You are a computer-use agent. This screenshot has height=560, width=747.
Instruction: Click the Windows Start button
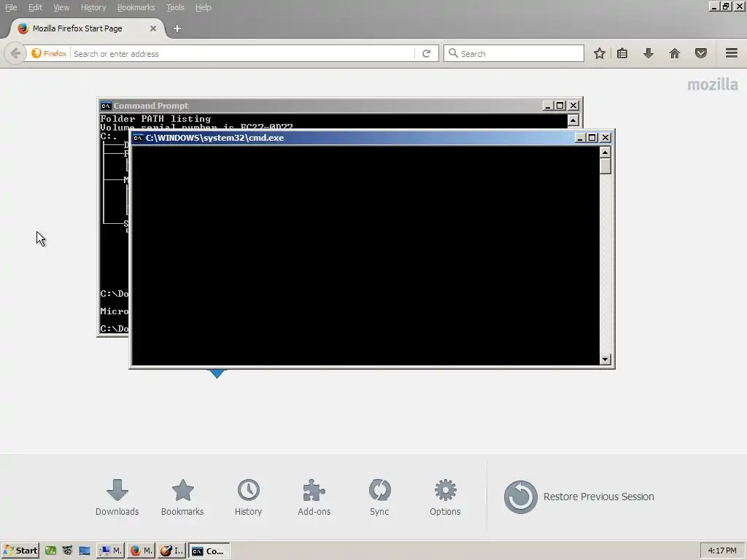pyautogui.click(x=20, y=551)
